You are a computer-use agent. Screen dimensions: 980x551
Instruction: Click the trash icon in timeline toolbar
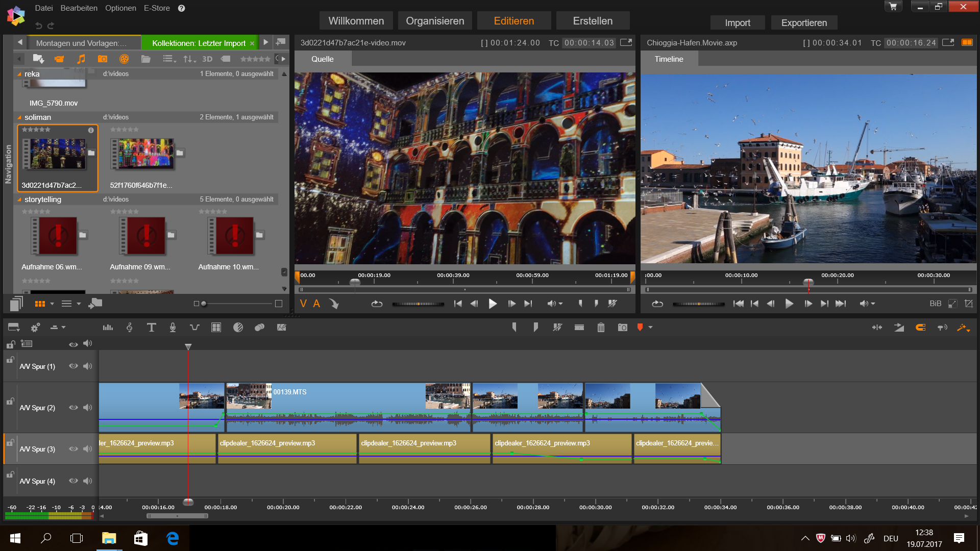pyautogui.click(x=601, y=328)
